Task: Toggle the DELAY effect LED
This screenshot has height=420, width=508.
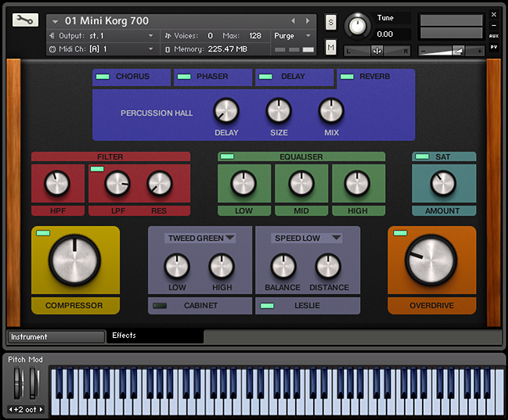Action: (x=265, y=77)
